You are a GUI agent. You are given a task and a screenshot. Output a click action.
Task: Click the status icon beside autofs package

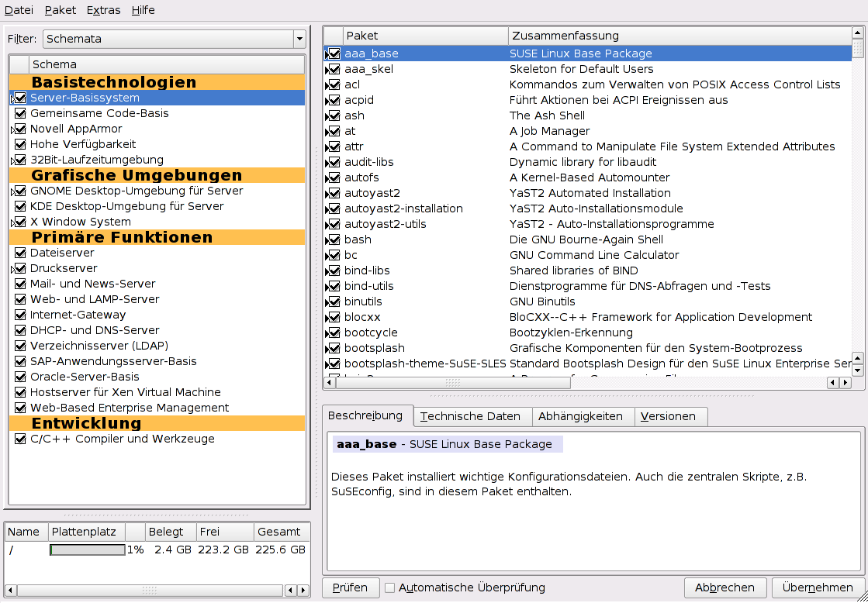[x=334, y=177]
